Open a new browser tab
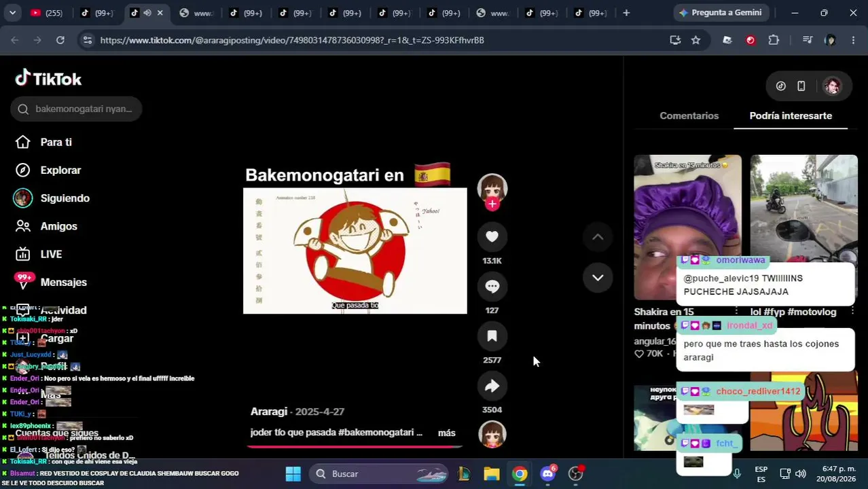The height and width of the screenshot is (489, 868). pos(626,13)
